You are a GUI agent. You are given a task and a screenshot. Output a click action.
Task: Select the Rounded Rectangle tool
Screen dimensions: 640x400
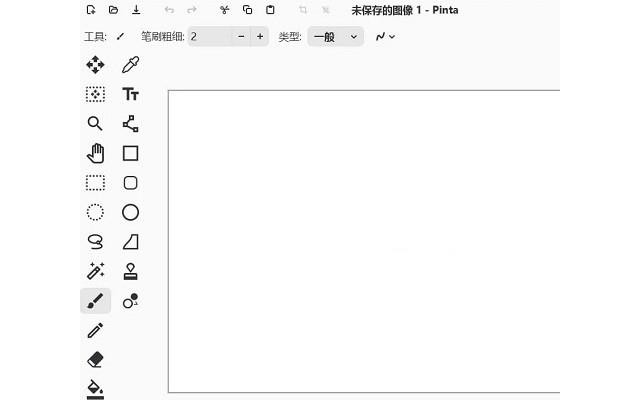tap(130, 183)
